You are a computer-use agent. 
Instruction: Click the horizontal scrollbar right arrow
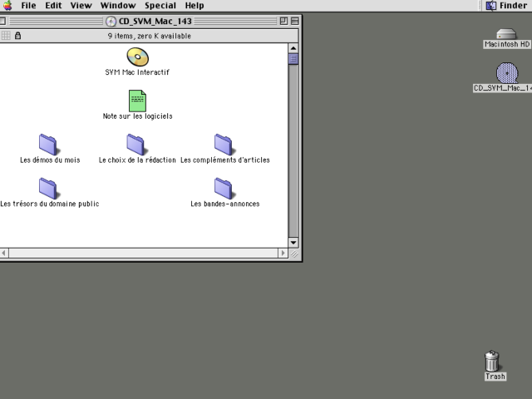click(283, 253)
